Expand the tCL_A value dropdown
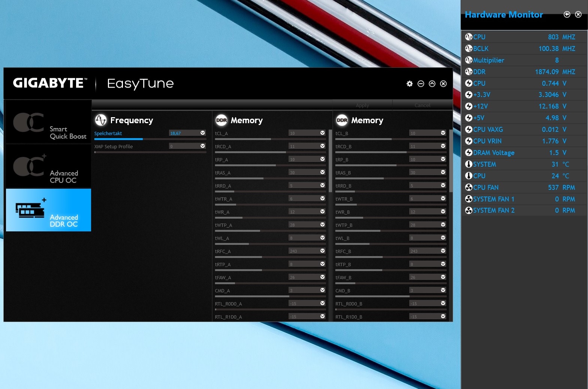 pyautogui.click(x=323, y=133)
